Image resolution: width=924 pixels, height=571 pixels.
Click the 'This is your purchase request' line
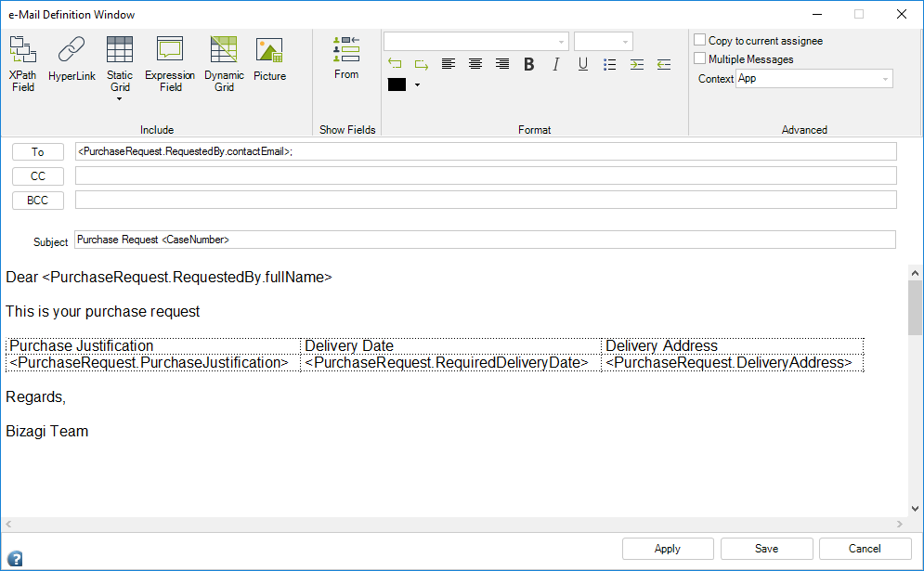pos(102,312)
